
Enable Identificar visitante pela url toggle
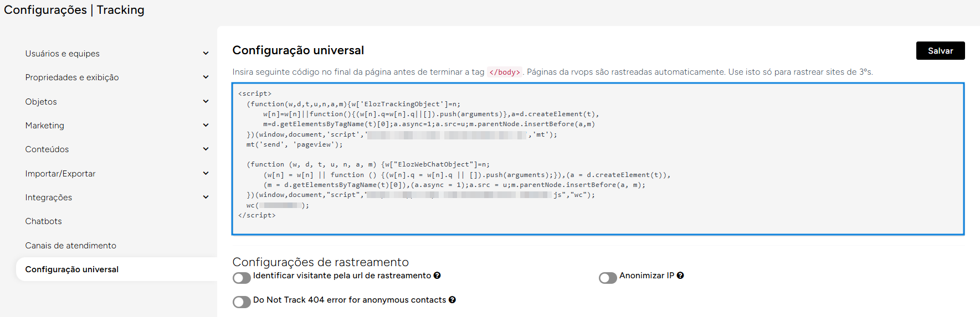pyautogui.click(x=242, y=278)
